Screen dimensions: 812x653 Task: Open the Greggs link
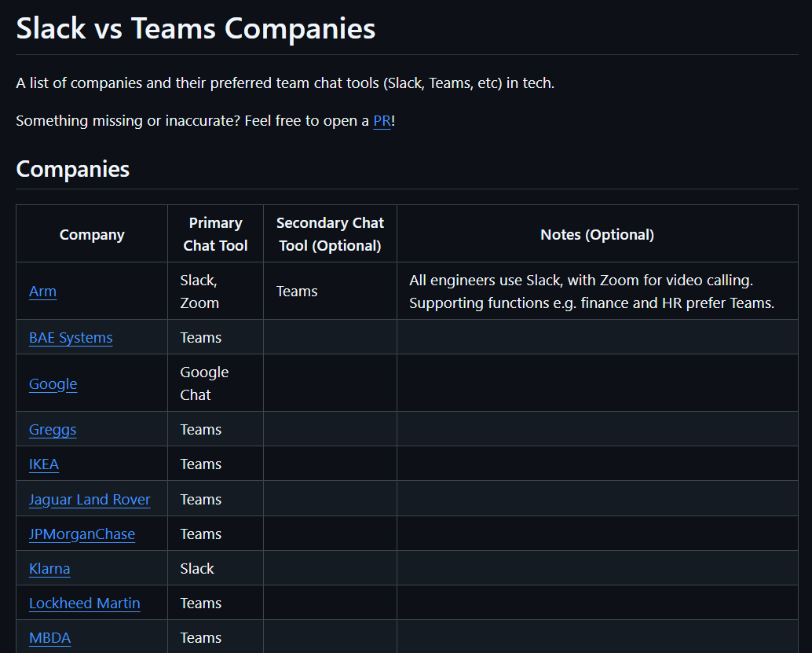(x=53, y=430)
